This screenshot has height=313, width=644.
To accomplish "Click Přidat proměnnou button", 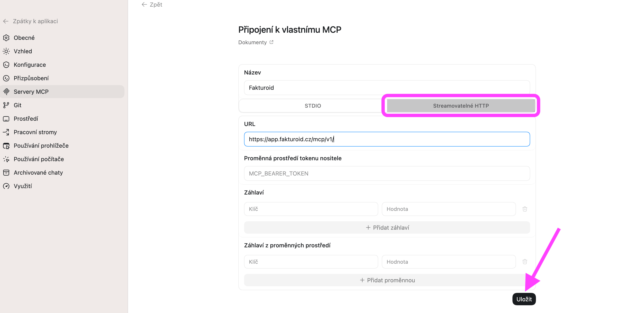I will coord(387,280).
